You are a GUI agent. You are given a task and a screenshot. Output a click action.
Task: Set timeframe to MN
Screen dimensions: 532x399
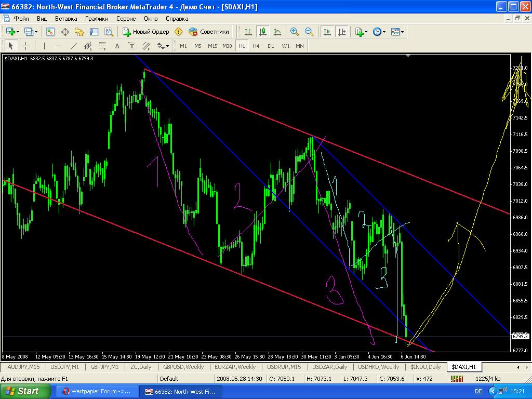(x=300, y=46)
